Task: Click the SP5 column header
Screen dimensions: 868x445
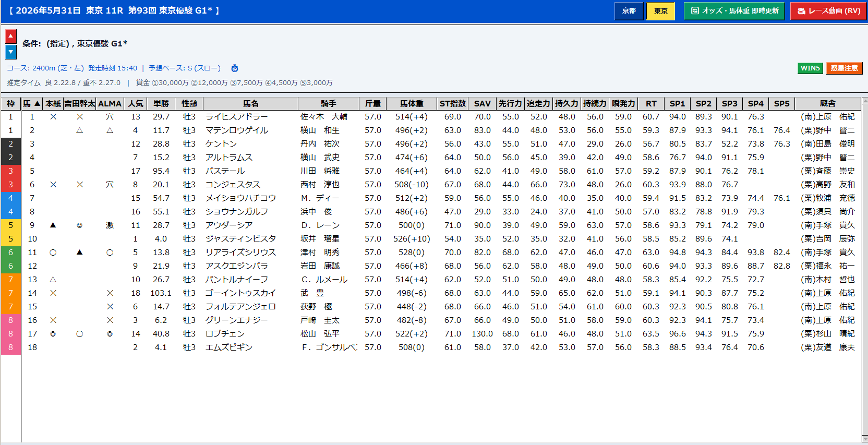Action: click(x=782, y=104)
